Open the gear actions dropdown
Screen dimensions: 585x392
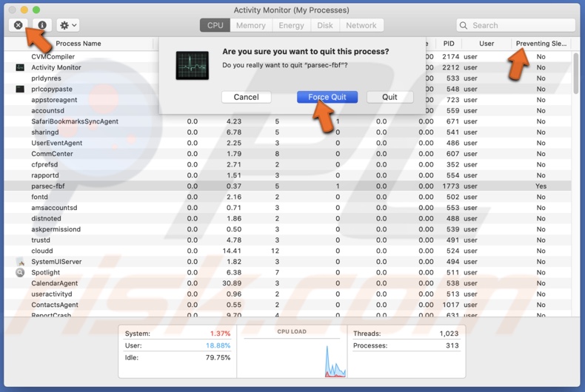68,25
